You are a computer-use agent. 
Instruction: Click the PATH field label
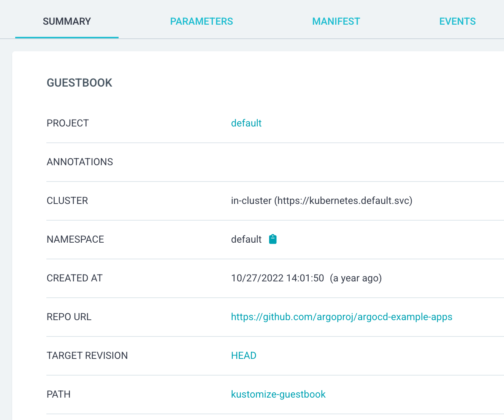click(59, 394)
